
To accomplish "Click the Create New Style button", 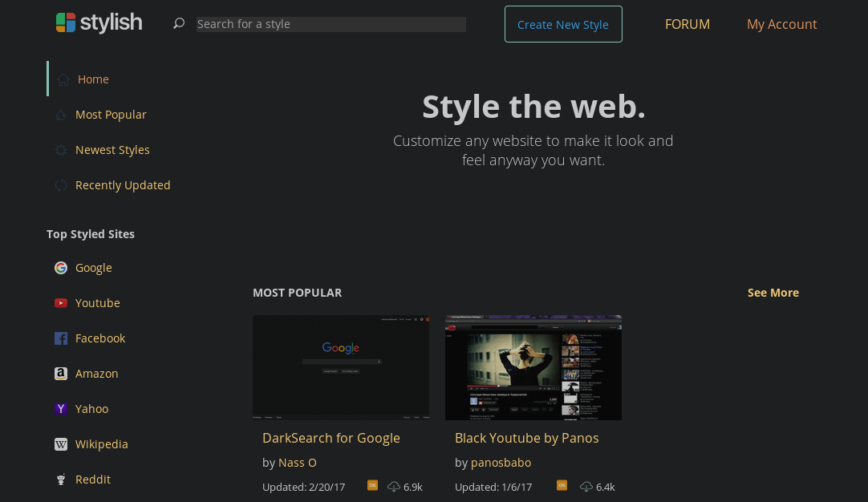I will 563,24.
